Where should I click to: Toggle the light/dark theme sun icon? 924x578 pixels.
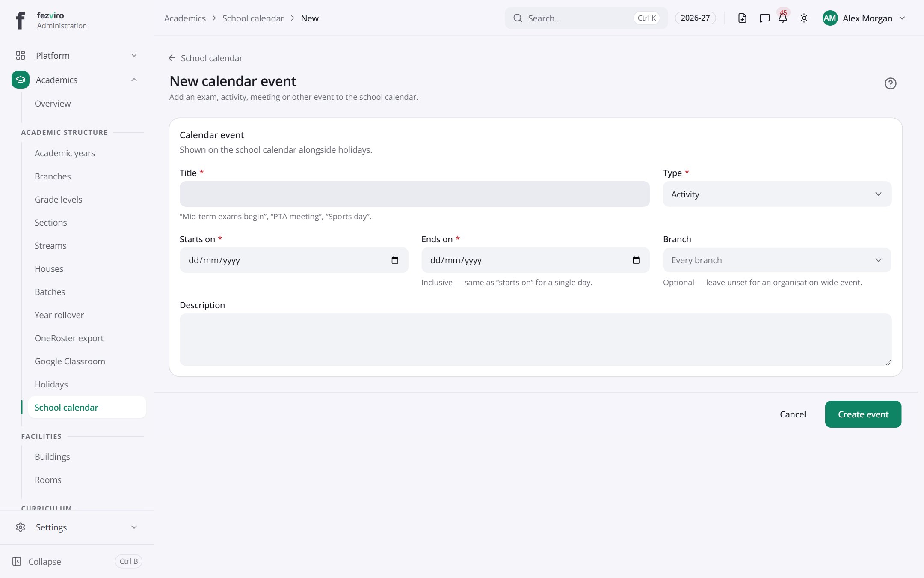(804, 18)
